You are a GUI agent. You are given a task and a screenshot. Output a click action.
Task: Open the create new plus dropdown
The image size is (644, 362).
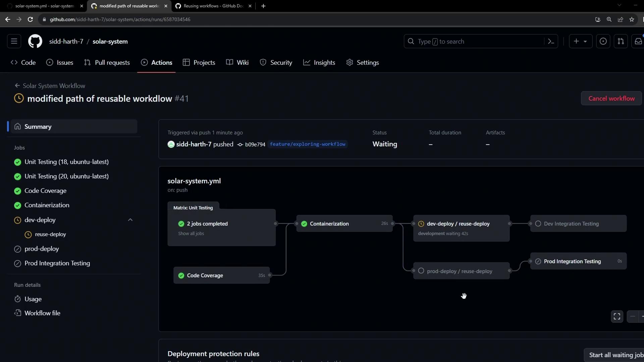click(x=580, y=42)
